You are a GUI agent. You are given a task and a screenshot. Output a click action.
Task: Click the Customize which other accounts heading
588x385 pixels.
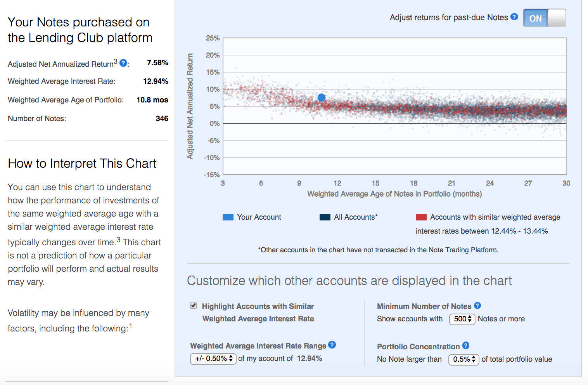point(349,281)
